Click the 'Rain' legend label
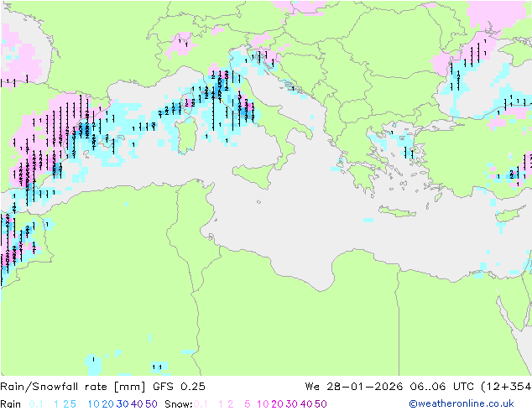 click(11, 404)
